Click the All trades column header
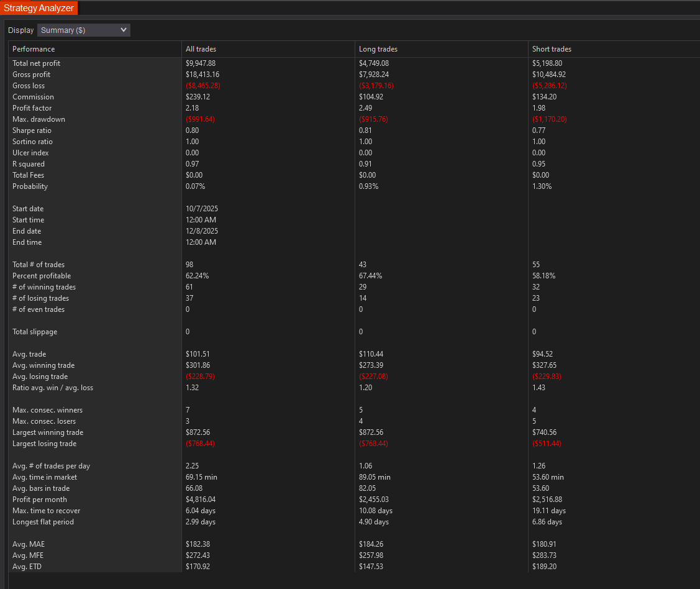The width and height of the screenshot is (700, 589). [x=201, y=49]
